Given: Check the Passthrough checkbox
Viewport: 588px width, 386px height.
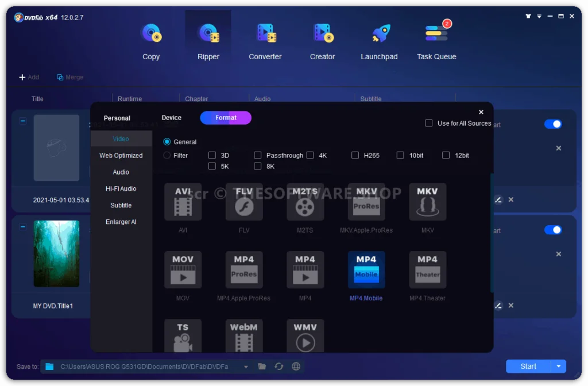Looking at the screenshot, I should (x=258, y=155).
